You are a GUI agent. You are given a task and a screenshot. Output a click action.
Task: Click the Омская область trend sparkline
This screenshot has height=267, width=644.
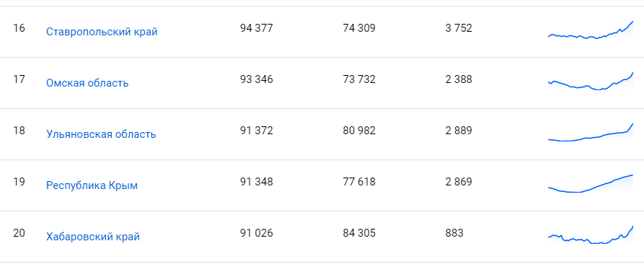(591, 81)
